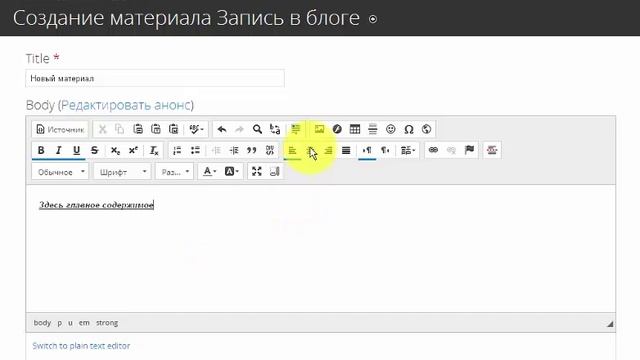Screen dimensions: 640x360
Task: Click the Decrease Indent icon
Action: [216, 150]
